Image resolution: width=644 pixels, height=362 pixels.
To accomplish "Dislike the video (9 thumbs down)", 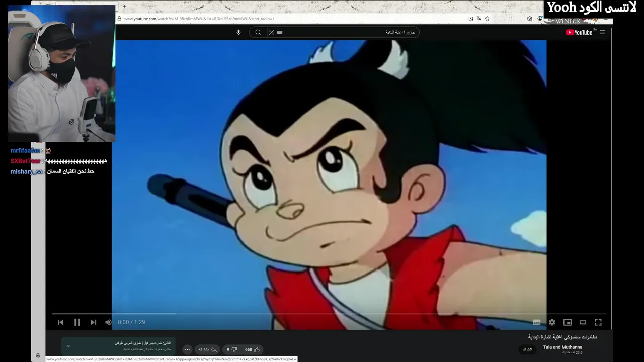I will (x=232, y=349).
